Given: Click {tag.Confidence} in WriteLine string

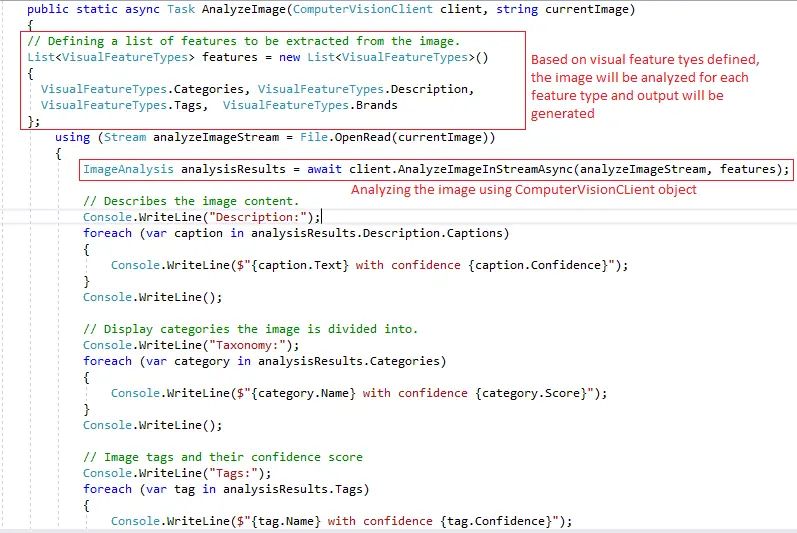Looking at the screenshot, I should coord(496,521).
